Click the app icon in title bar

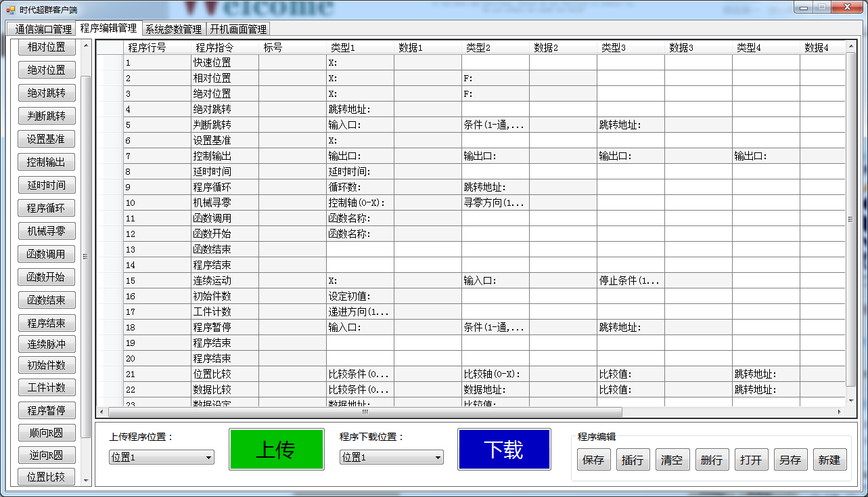click(x=10, y=9)
